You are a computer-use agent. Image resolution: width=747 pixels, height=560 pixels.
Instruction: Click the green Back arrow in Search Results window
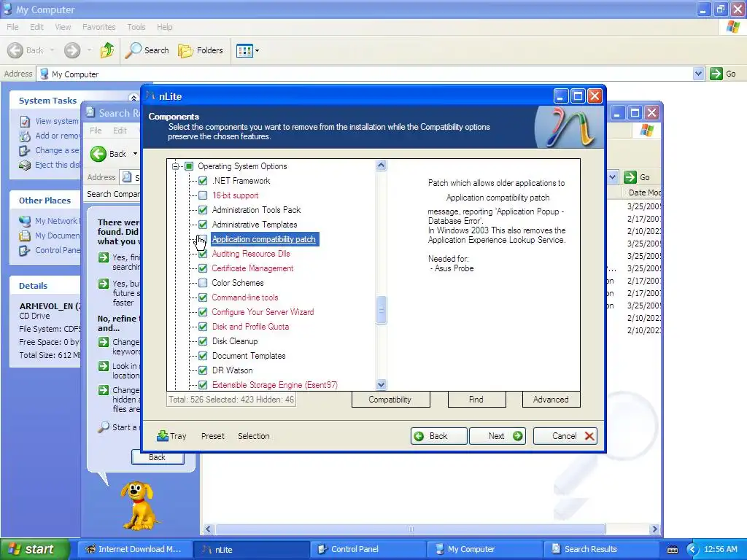(98, 154)
